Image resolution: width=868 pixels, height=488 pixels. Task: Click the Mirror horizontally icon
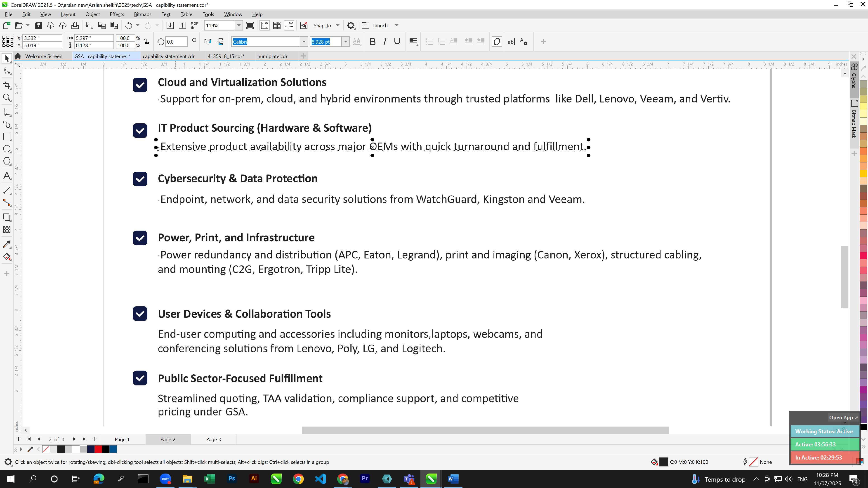coord(208,42)
